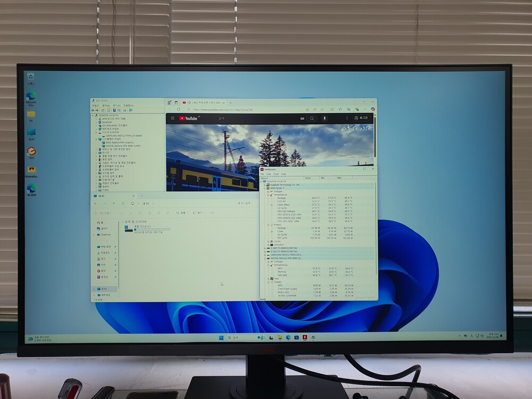The width and height of the screenshot is (532, 399).
Task: Collapse AMD Ryzen 7 node in HWMonitor
Action: 264,188
